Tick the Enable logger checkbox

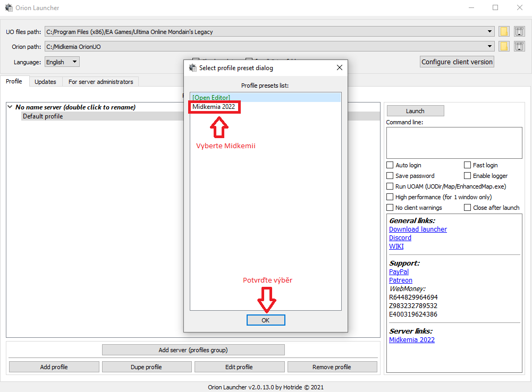(467, 176)
